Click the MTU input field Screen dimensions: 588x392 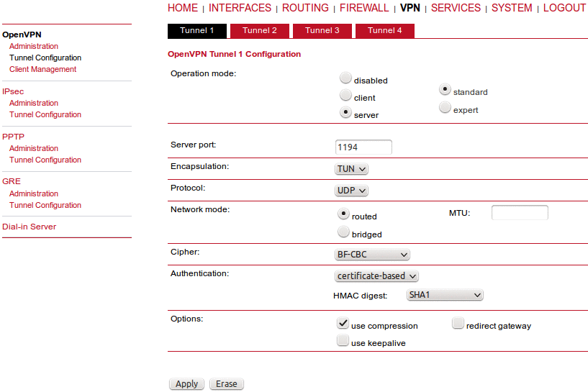[x=520, y=213]
